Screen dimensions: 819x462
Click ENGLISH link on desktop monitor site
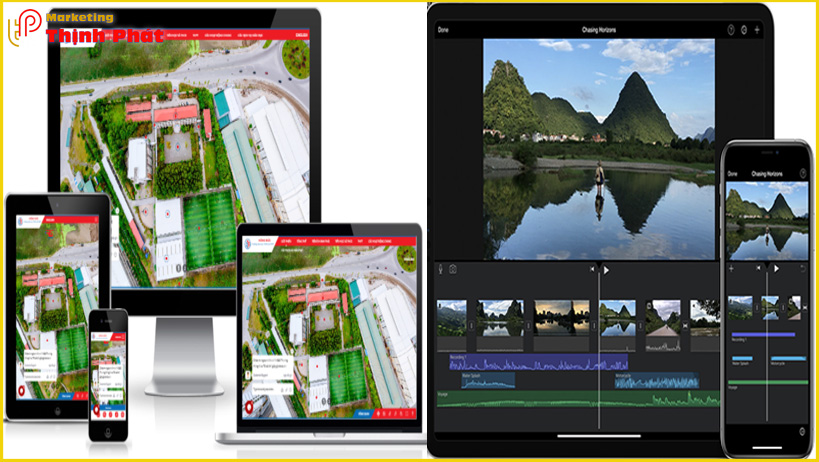coord(301,35)
